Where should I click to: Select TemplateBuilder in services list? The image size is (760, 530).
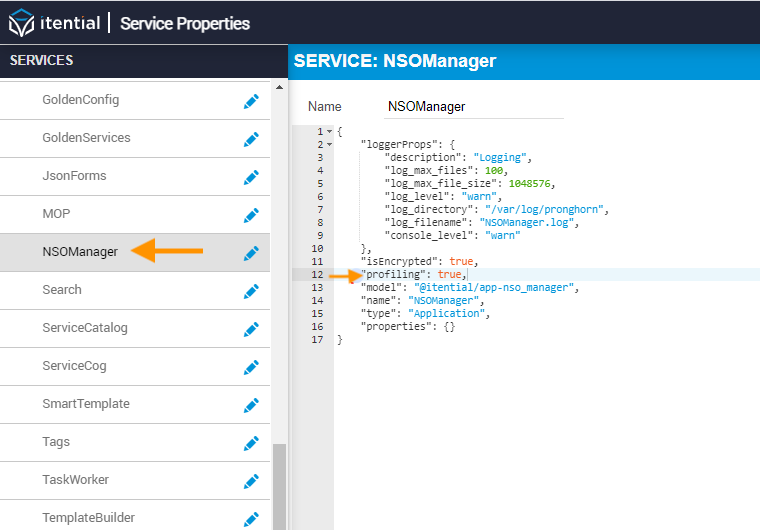135,515
